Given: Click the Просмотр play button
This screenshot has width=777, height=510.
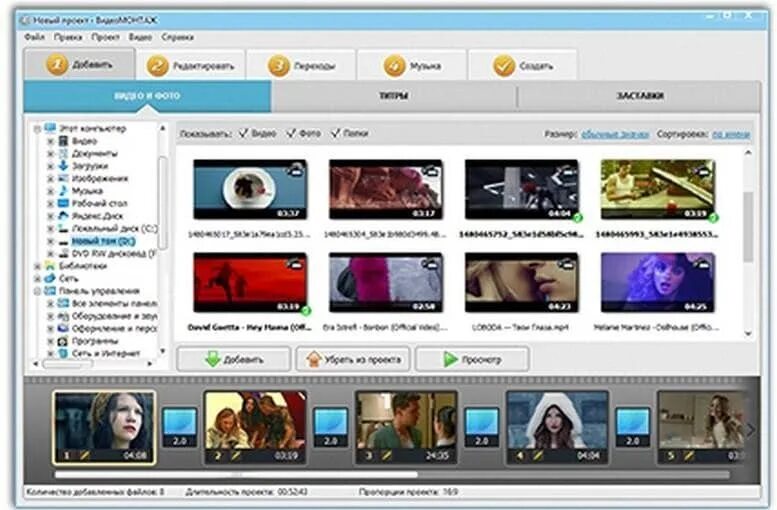Looking at the screenshot, I should (x=472, y=359).
